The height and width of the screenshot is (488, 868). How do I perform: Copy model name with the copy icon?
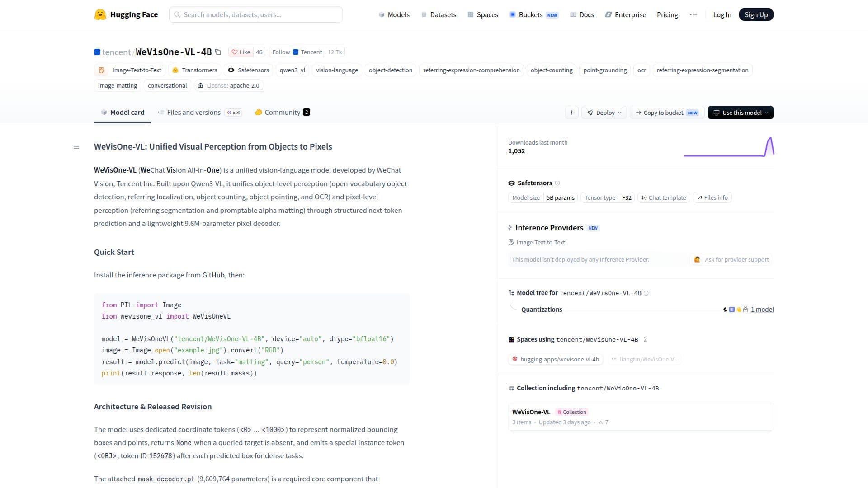pos(218,52)
